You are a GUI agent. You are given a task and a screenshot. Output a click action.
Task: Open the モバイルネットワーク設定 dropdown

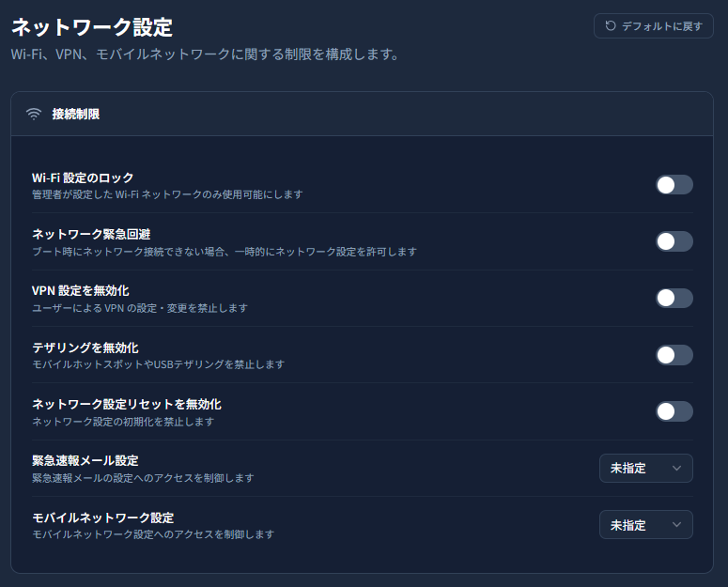[646, 525]
